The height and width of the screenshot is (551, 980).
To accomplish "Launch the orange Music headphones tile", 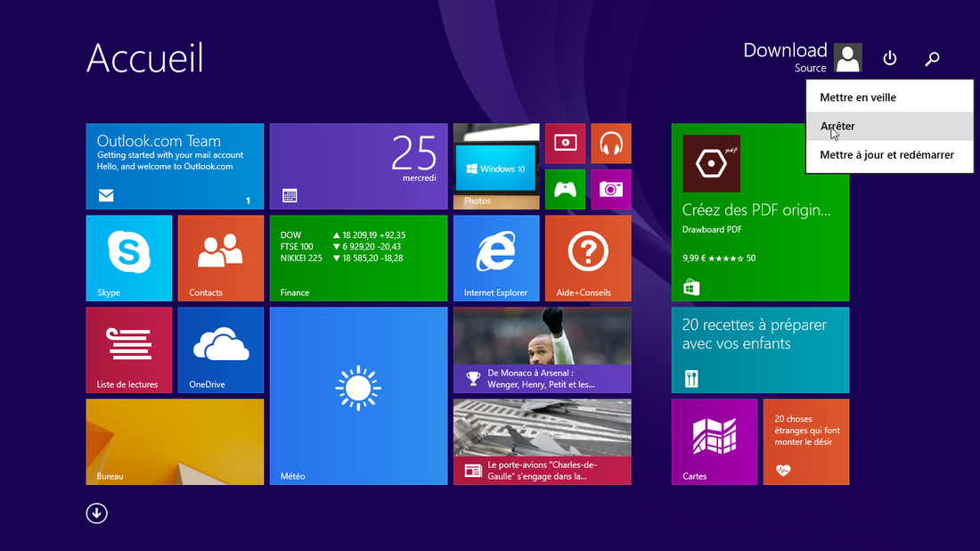I will 611,144.
